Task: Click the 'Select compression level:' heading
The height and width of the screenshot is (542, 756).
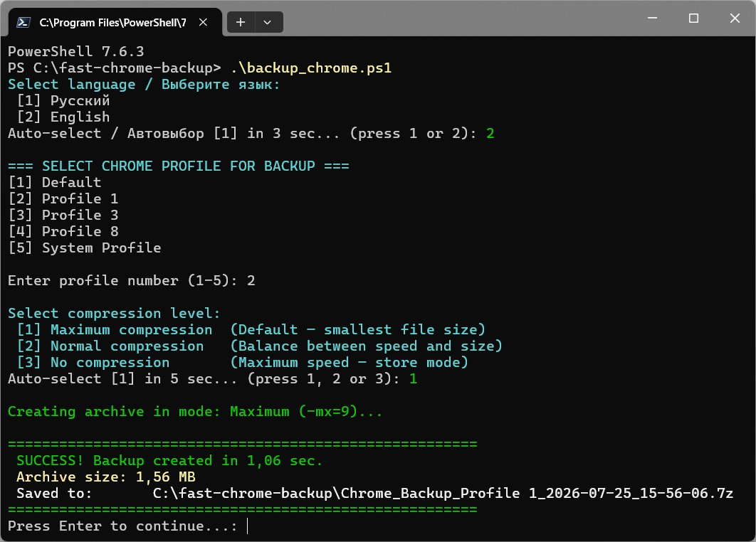Action: pyautogui.click(x=115, y=314)
